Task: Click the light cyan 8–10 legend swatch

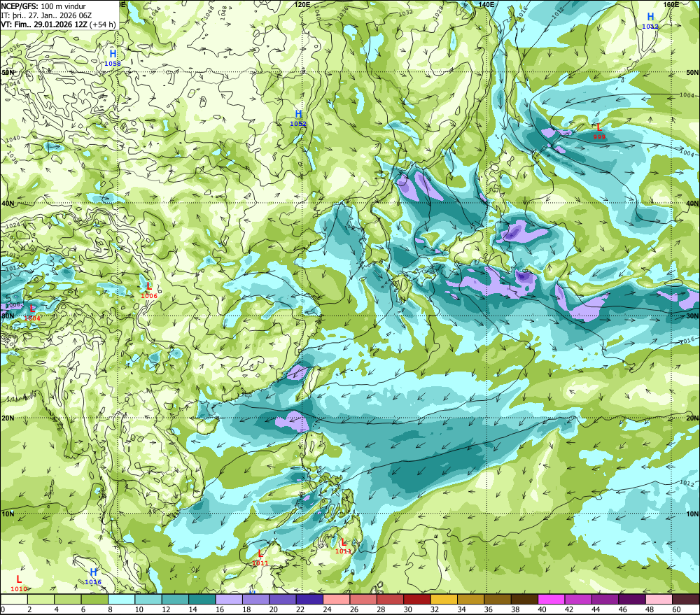Action: click(x=121, y=599)
